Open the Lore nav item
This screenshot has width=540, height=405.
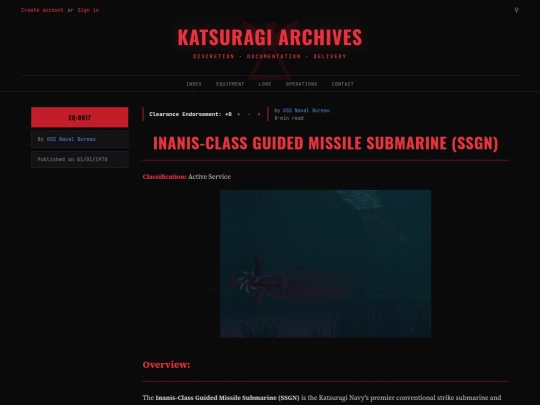(x=265, y=84)
